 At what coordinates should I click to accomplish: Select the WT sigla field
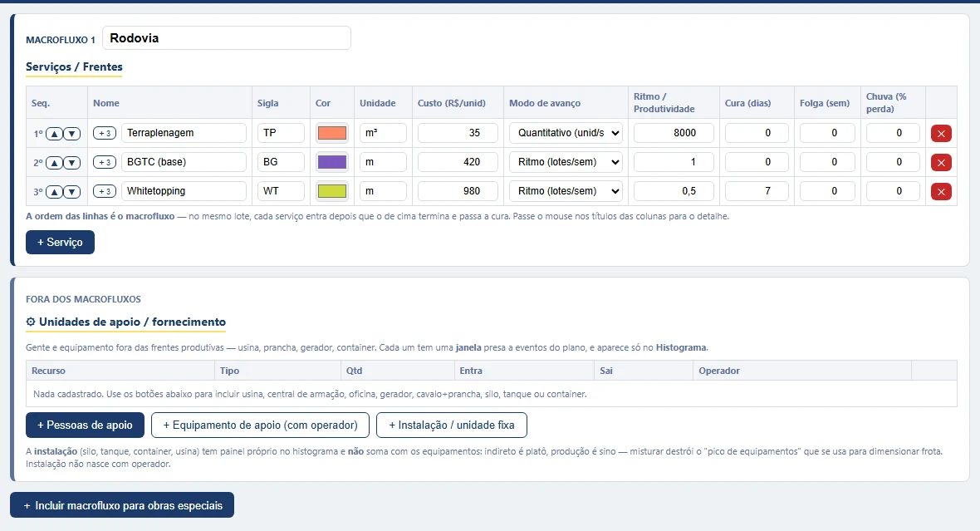click(x=281, y=191)
